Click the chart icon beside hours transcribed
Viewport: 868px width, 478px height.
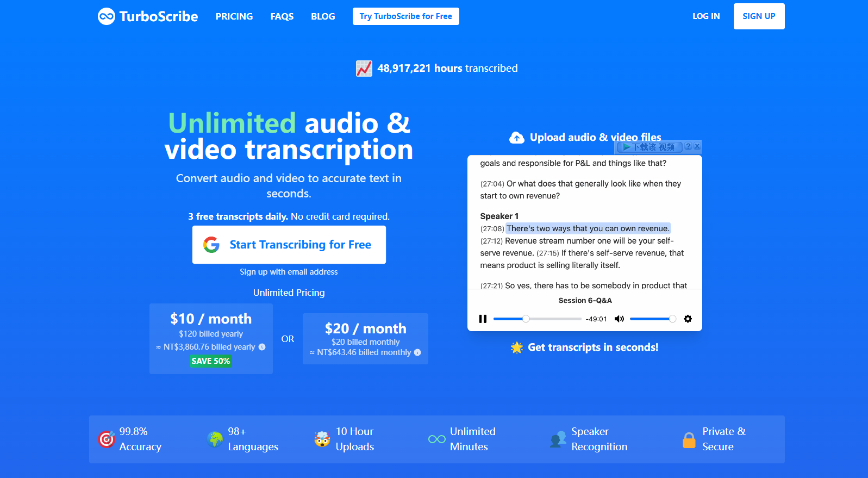tap(364, 69)
